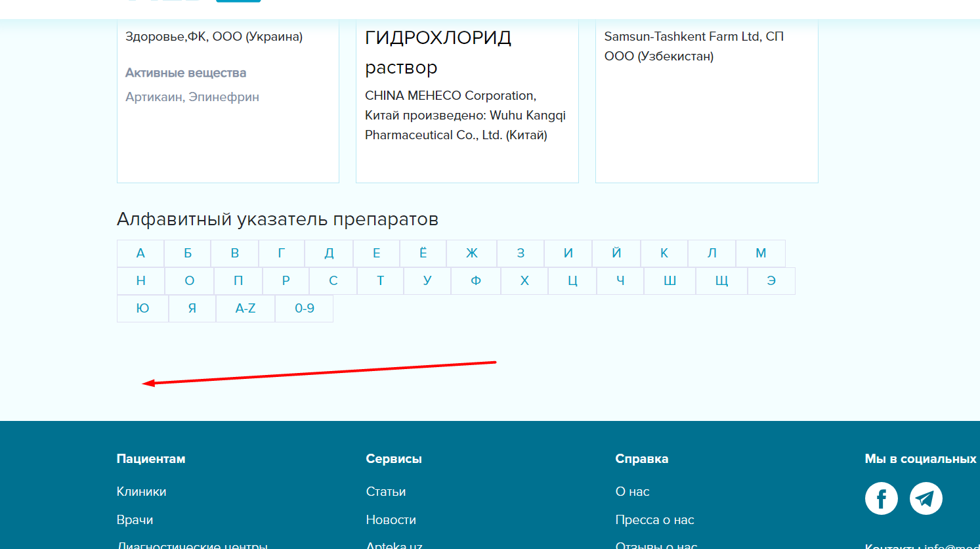Click Справка footer heading

pyautogui.click(x=642, y=459)
